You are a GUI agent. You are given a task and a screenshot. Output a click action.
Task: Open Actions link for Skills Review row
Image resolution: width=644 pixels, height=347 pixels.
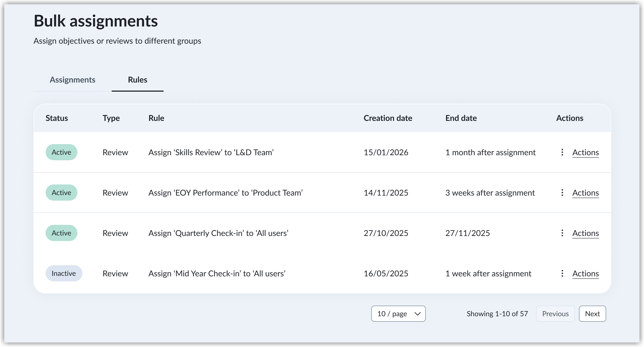click(585, 152)
